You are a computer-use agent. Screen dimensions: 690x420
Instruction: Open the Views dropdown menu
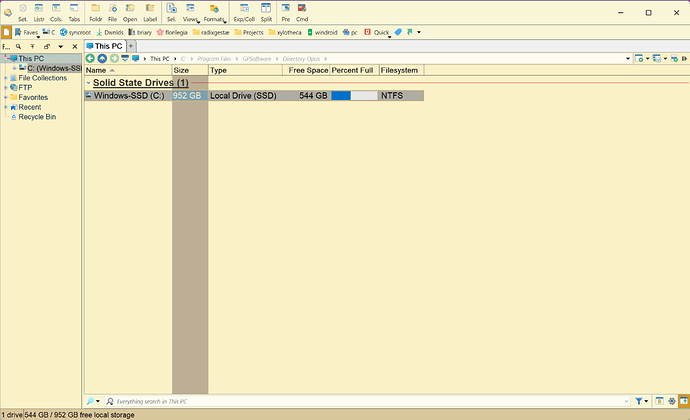pyautogui.click(x=191, y=12)
